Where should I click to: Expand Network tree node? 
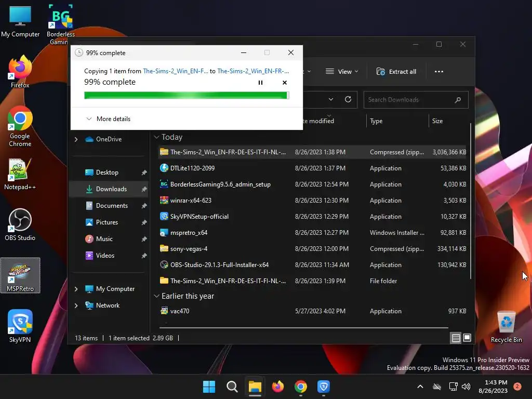click(76, 305)
